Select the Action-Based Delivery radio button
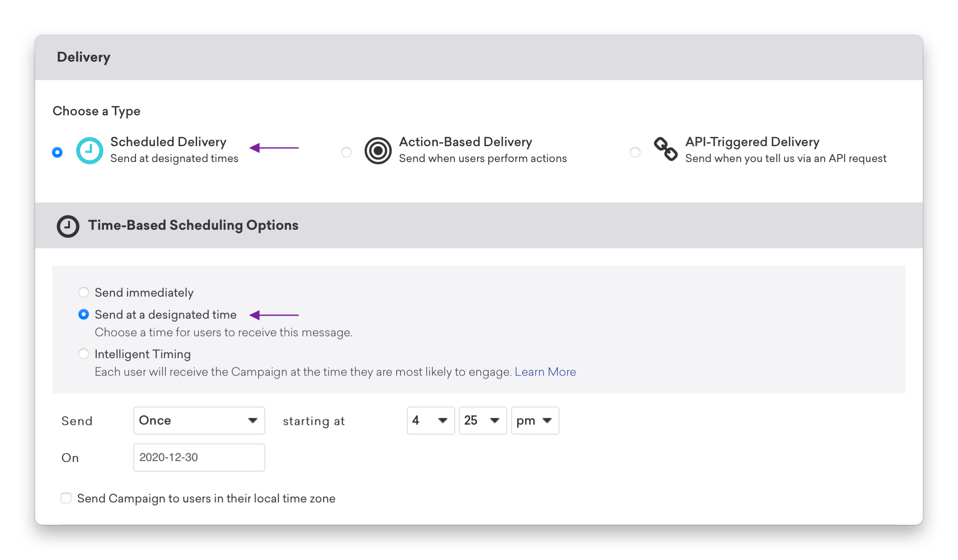Screen dimensions: 958x560 [x=346, y=152]
